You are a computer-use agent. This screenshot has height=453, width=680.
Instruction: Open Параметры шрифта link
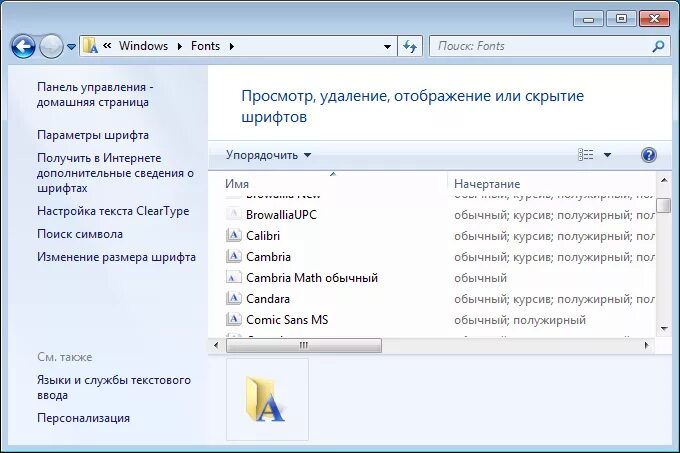pyautogui.click(x=93, y=135)
